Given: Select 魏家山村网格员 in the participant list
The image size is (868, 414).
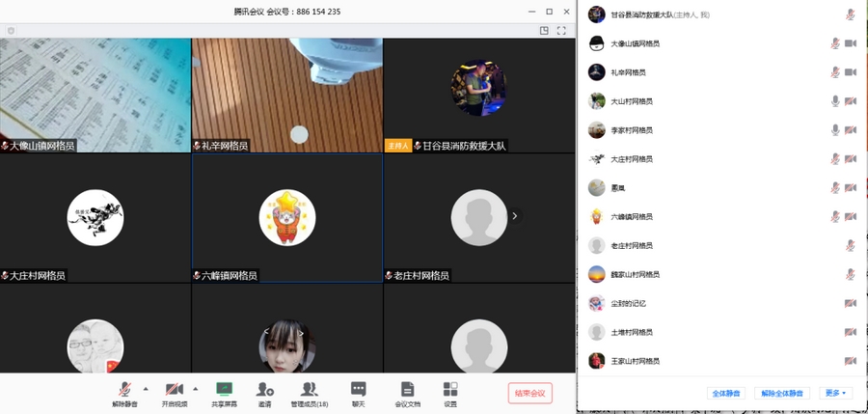Looking at the screenshot, I should pyautogui.click(x=637, y=275).
